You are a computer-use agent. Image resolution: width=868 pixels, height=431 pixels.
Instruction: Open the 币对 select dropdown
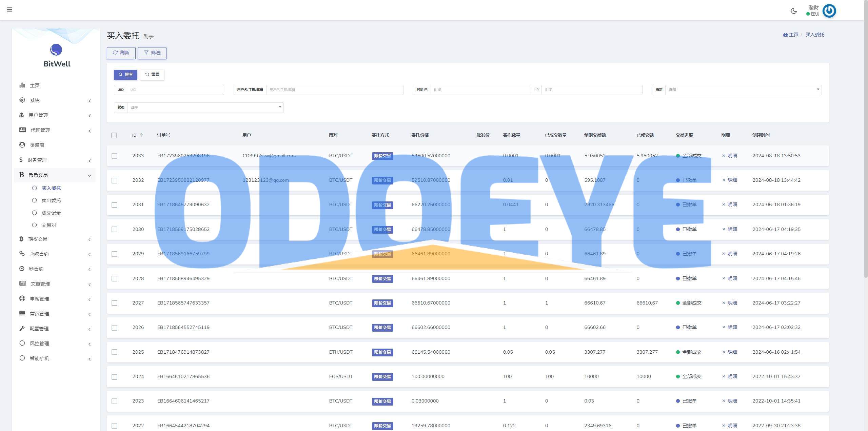(743, 90)
